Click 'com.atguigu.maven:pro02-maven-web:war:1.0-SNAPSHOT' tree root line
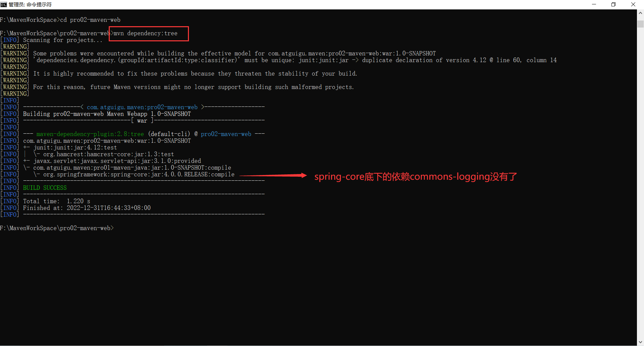644x346 pixels. pos(107,141)
